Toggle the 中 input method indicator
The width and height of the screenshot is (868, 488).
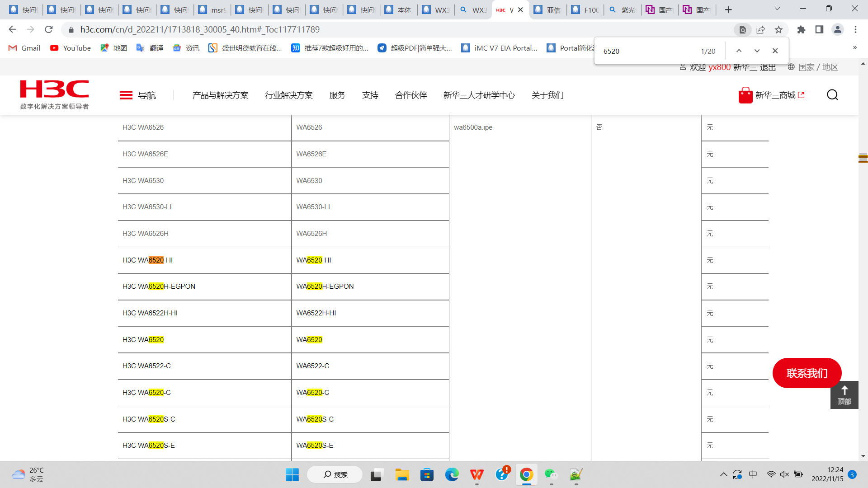(753, 474)
